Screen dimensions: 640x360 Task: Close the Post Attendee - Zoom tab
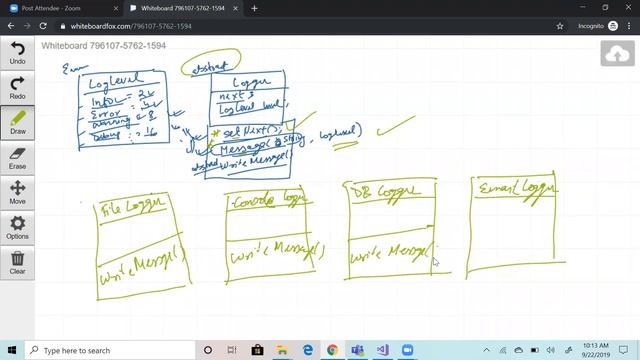116,8
